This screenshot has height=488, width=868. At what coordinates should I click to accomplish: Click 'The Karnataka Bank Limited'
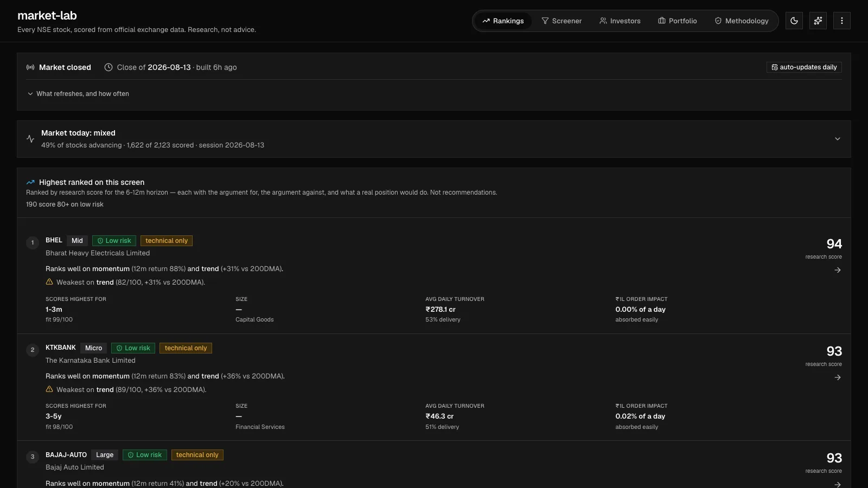tap(91, 361)
